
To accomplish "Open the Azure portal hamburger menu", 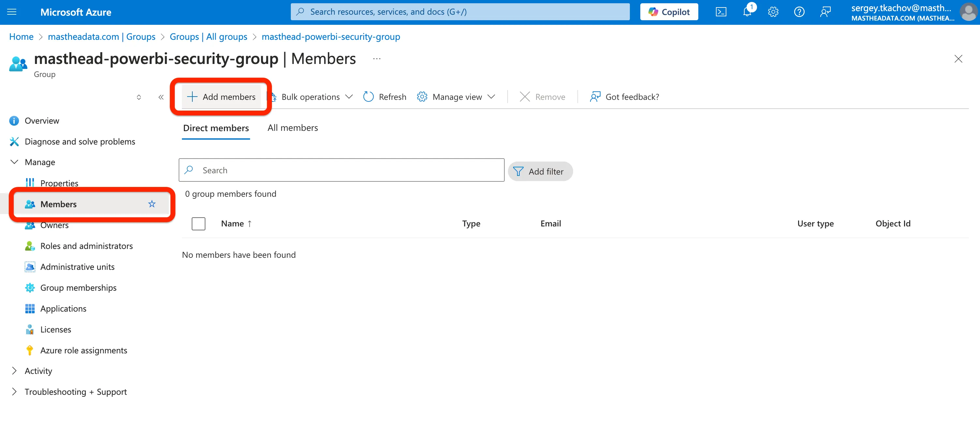I will [12, 12].
